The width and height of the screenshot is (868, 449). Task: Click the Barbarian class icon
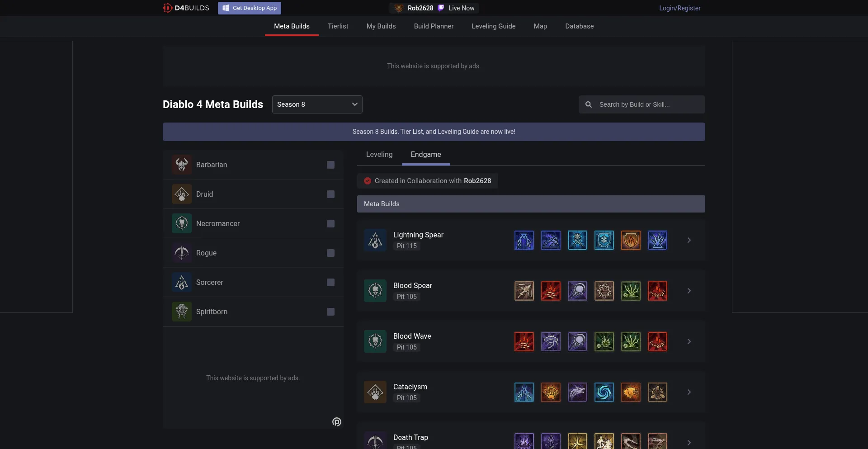pyautogui.click(x=182, y=165)
